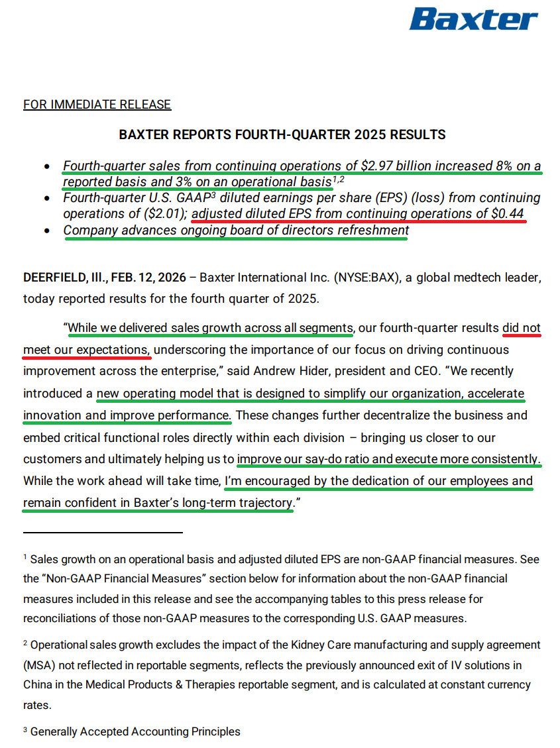Click footnote 3 Generally Accepted Accounting Principles
Image resolution: width=560 pixels, height=748 pixels.
[135, 732]
